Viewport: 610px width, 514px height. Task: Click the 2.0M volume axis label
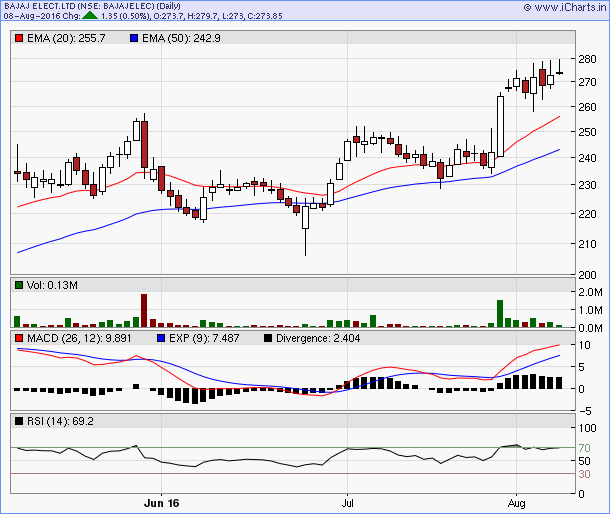[590, 292]
